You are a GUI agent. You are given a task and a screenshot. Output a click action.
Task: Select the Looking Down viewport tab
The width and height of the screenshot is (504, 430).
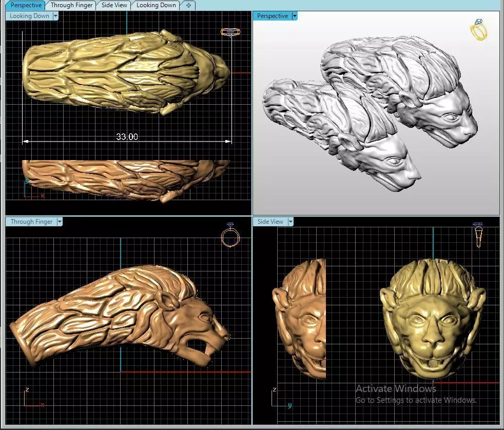[156, 5]
